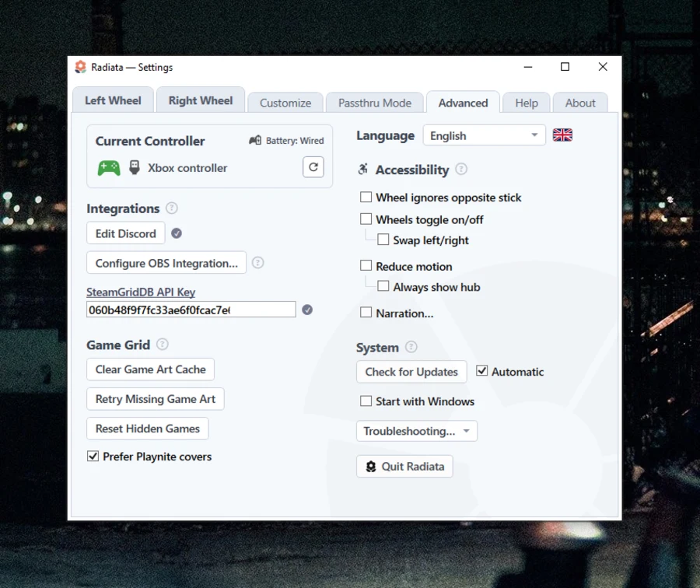Viewport: 700px width, 588px height.
Task: Maximize the Radiata Settings window
Action: point(565,67)
